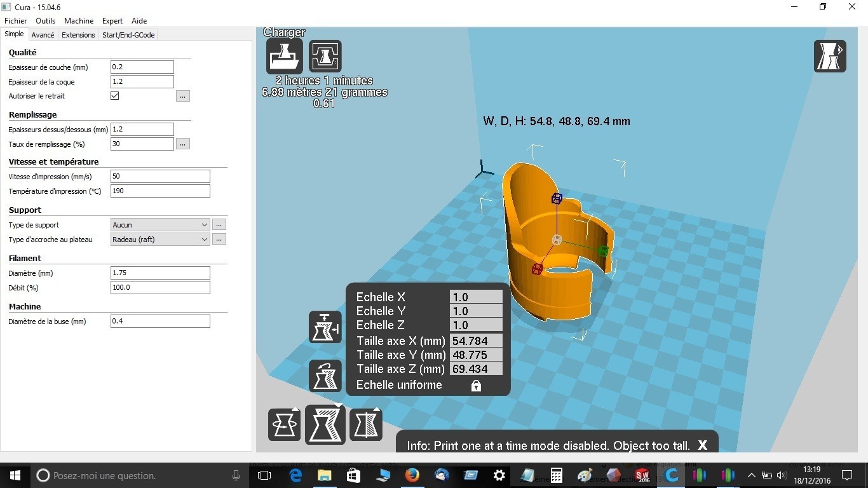Open Paint from the taskbar
868x488 pixels.
(x=585, y=475)
